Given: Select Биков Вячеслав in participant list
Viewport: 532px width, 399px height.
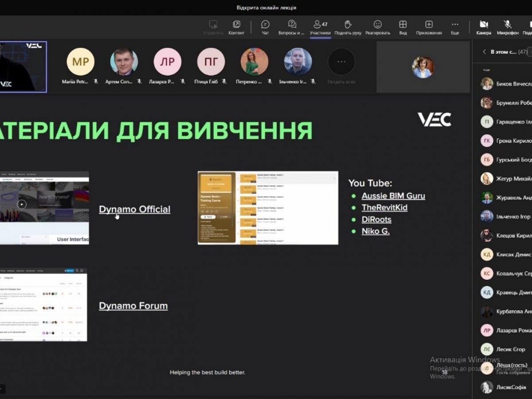Looking at the screenshot, I should (506, 84).
